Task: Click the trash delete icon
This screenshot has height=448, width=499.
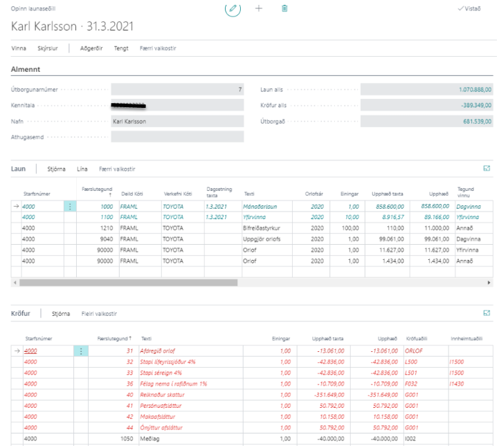Action: [x=284, y=8]
